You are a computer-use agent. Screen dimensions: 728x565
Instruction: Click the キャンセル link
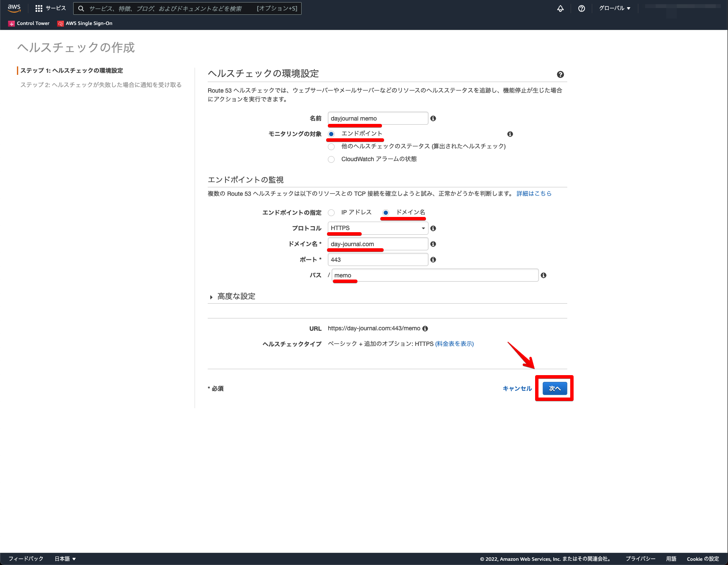click(x=517, y=389)
